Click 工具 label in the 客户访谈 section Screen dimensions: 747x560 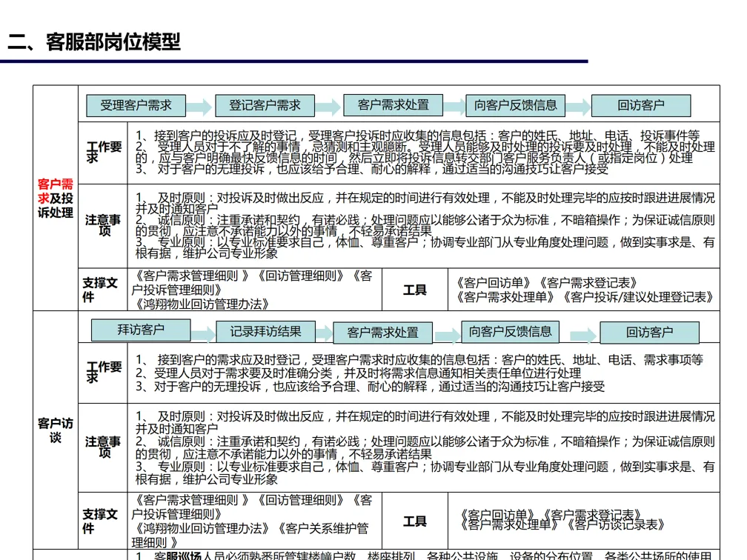(x=414, y=521)
